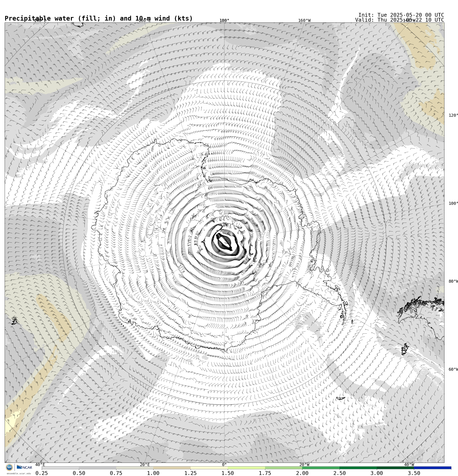Image resolution: width=458 pixels, height=476 pixels.
Task: Click the 2.50 colorbar tick label
Action: point(339,473)
